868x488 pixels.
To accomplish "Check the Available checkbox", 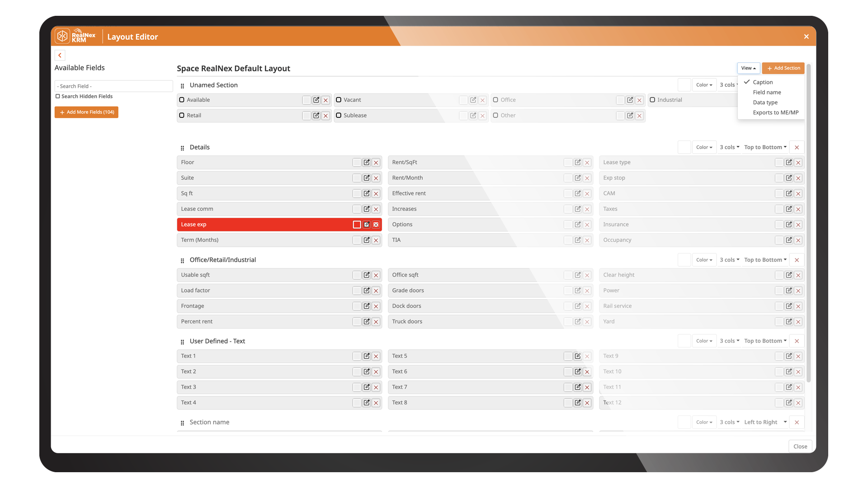I will (182, 100).
